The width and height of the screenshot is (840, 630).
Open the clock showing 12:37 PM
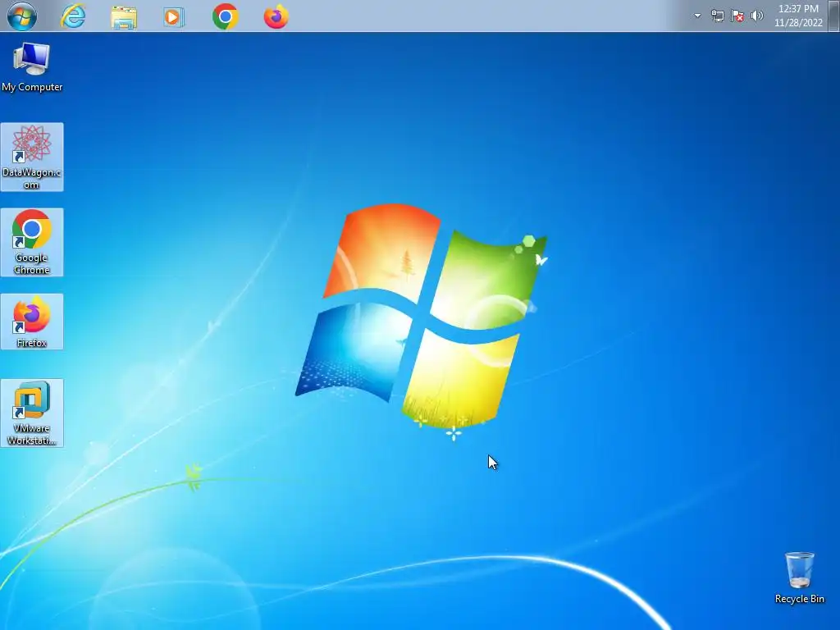[797, 16]
